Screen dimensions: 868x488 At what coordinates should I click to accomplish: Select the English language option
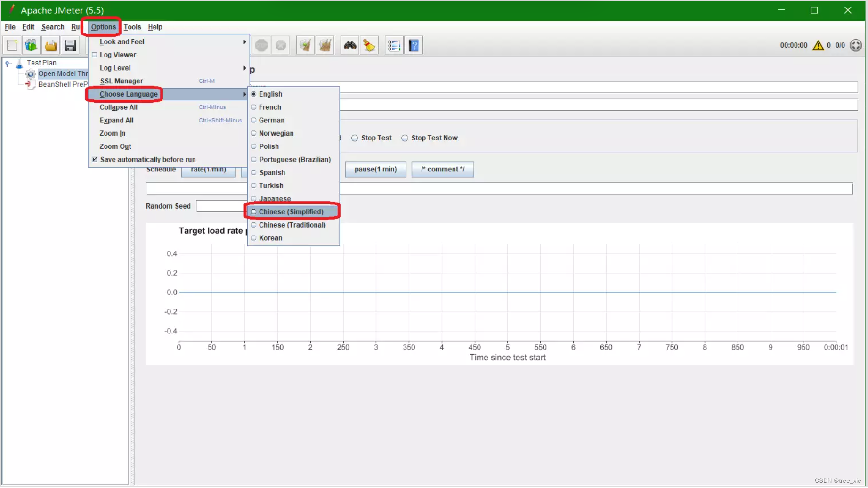293,94
